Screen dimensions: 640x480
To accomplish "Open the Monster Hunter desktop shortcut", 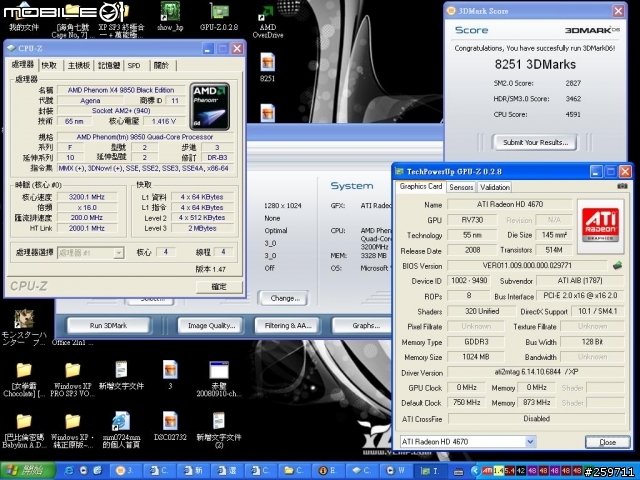I will (x=24, y=328).
